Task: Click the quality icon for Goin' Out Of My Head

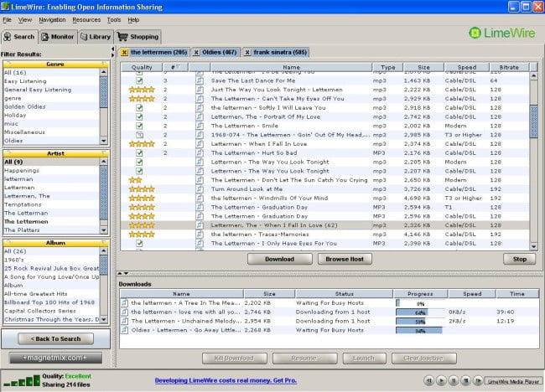Action: [139, 135]
